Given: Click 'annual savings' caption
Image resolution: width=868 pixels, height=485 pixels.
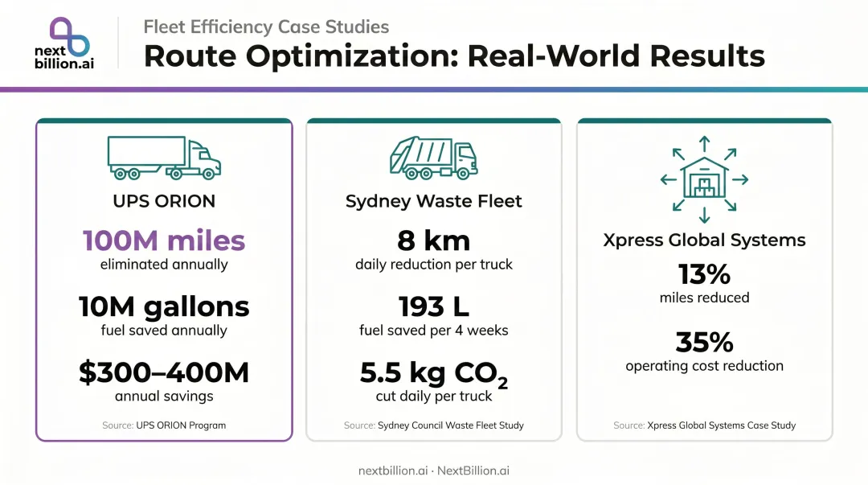Looking at the screenshot, I should tap(164, 397).
